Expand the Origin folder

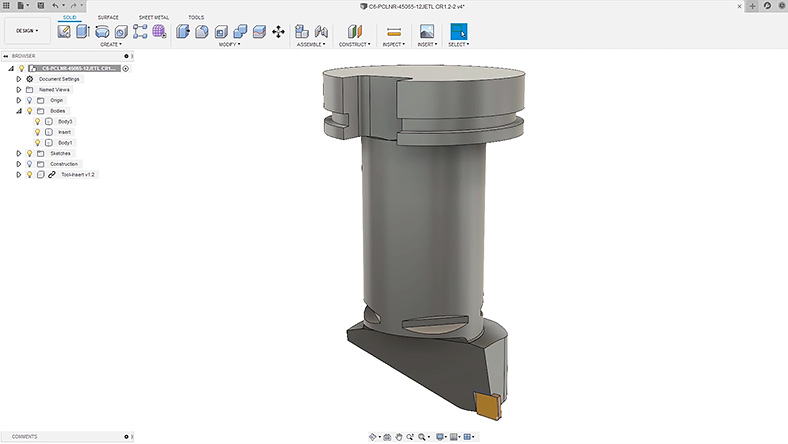pos(19,100)
